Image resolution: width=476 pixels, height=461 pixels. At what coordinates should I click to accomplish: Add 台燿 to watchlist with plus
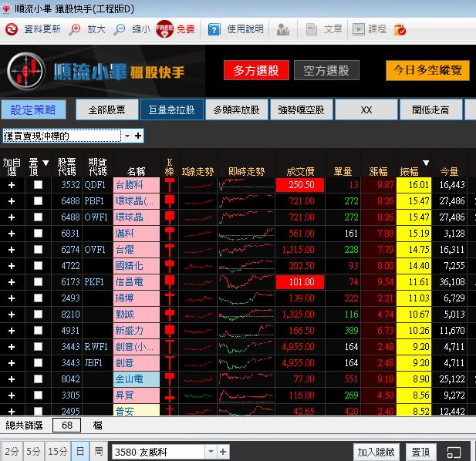[12, 250]
